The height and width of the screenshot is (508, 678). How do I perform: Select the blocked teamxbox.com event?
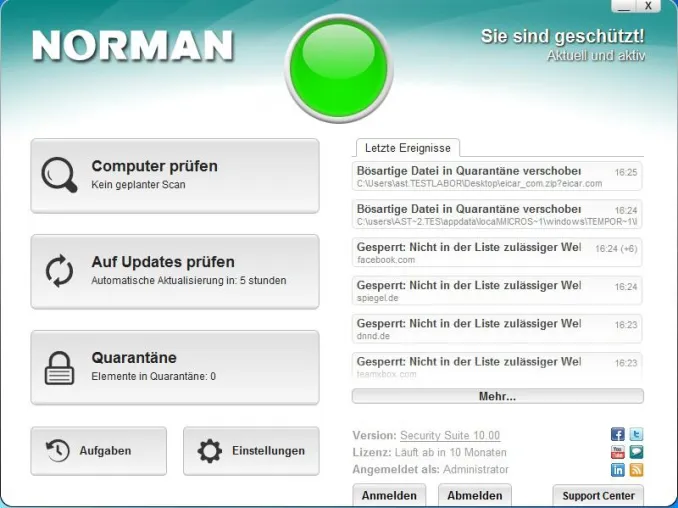point(497,366)
